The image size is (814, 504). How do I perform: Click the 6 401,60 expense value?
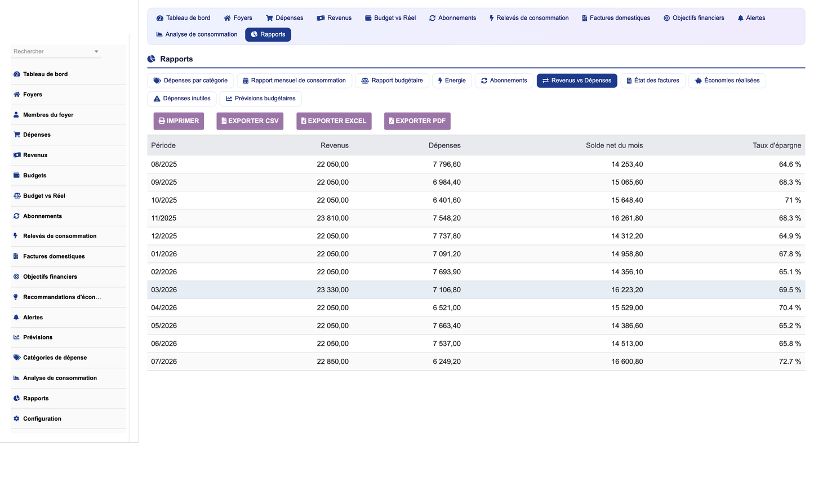tap(447, 200)
